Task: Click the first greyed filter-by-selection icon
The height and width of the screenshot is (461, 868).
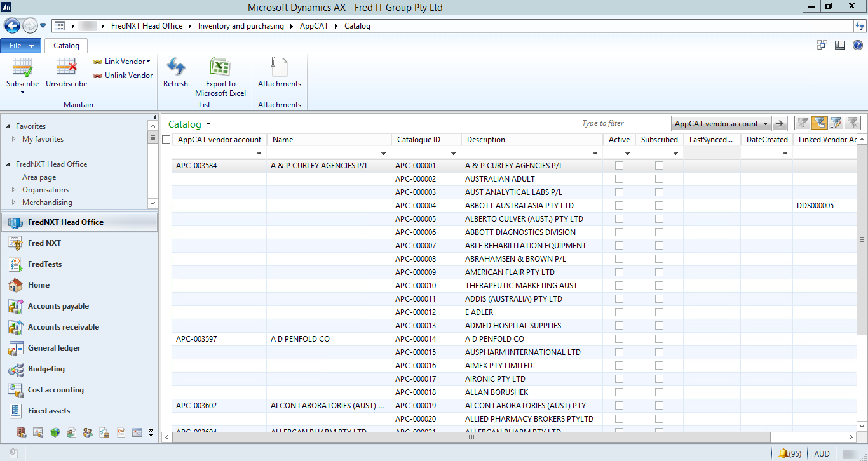Action: click(x=803, y=123)
